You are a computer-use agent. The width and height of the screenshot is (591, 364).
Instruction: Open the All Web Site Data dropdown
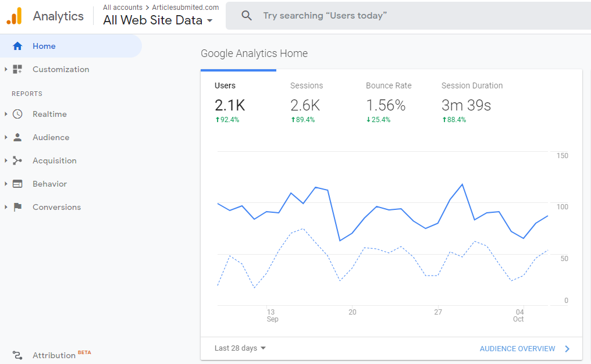click(x=158, y=20)
